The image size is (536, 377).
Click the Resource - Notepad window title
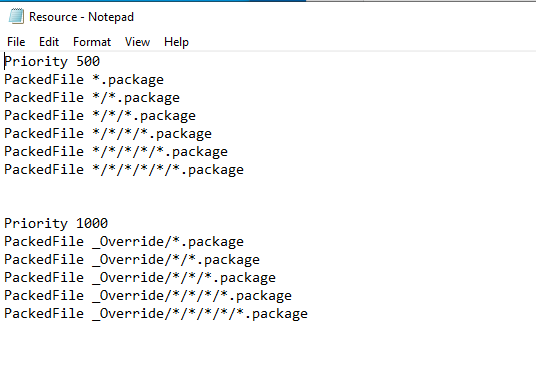click(x=81, y=17)
